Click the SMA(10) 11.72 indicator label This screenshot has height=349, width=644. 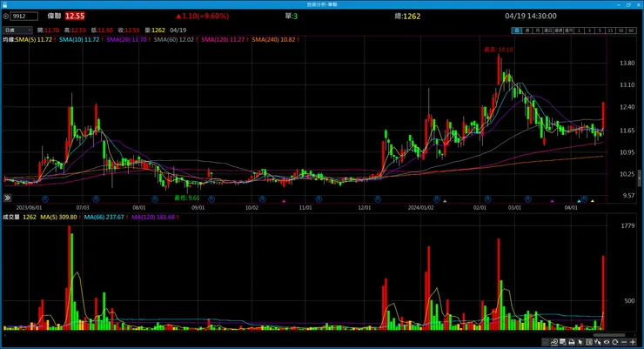tap(79, 40)
